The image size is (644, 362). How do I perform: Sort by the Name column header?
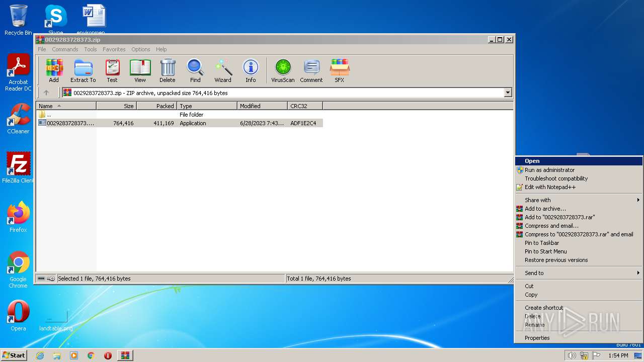coord(66,106)
